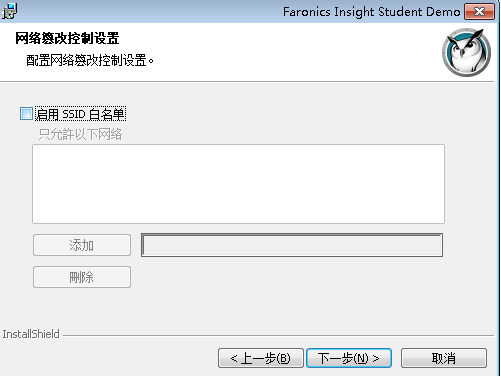Screen dimensions: 501x376
Task: Enable the 启用 SSID 白名单 checkbox
Action: (26, 114)
